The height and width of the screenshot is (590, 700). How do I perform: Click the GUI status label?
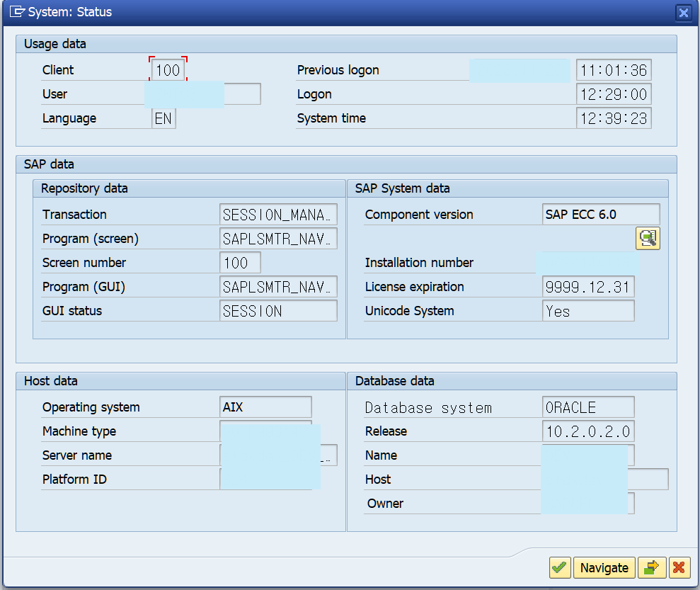coord(72,311)
